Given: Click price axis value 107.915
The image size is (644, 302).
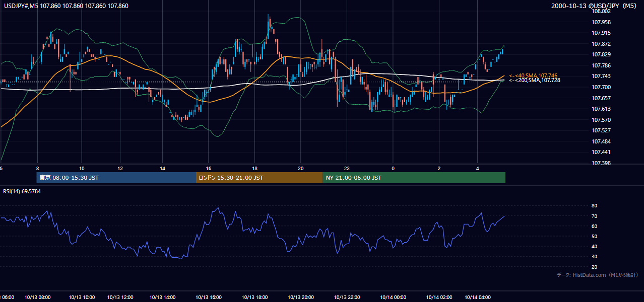Looking at the screenshot, I should [x=601, y=33].
